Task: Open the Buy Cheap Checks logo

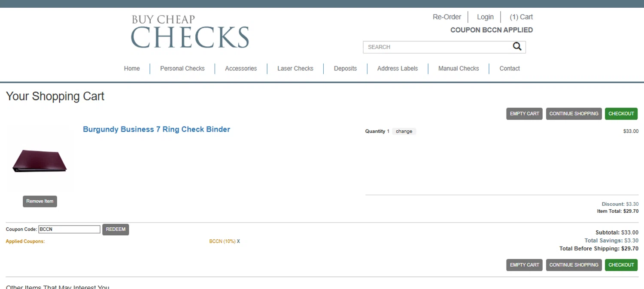Action: [190, 32]
